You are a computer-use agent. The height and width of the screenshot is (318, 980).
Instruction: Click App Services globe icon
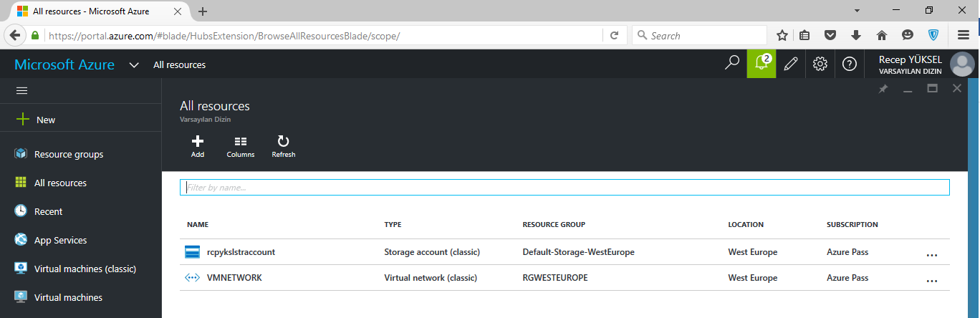(21, 240)
